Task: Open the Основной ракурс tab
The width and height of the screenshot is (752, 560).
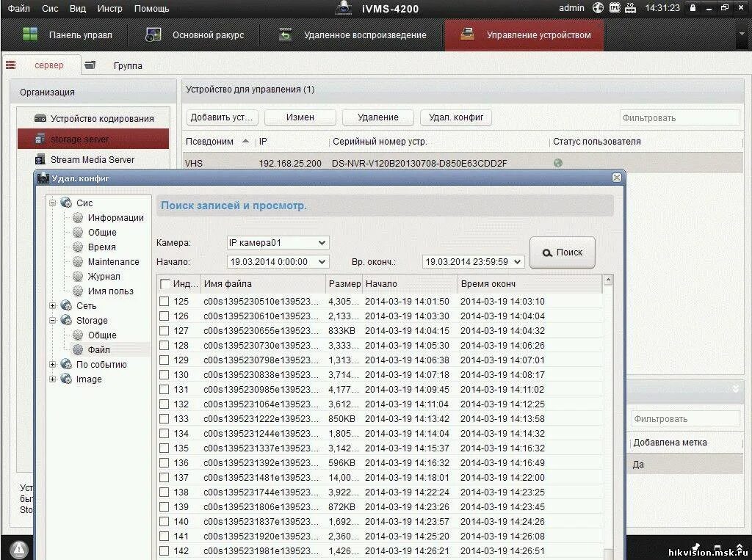Action: coord(195,35)
